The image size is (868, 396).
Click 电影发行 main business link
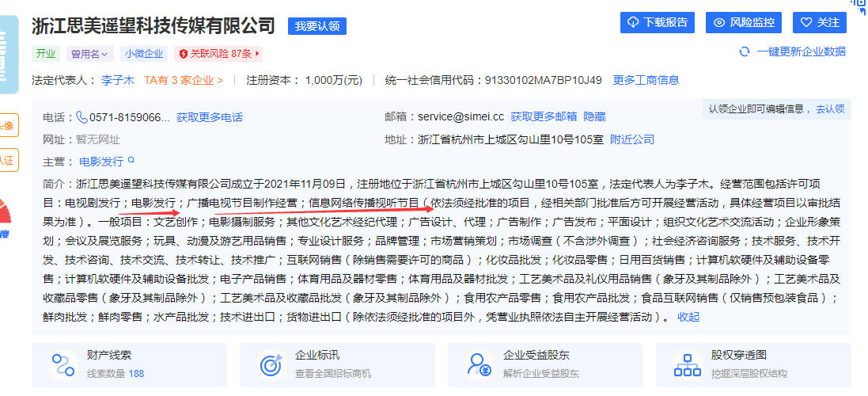click(x=101, y=162)
